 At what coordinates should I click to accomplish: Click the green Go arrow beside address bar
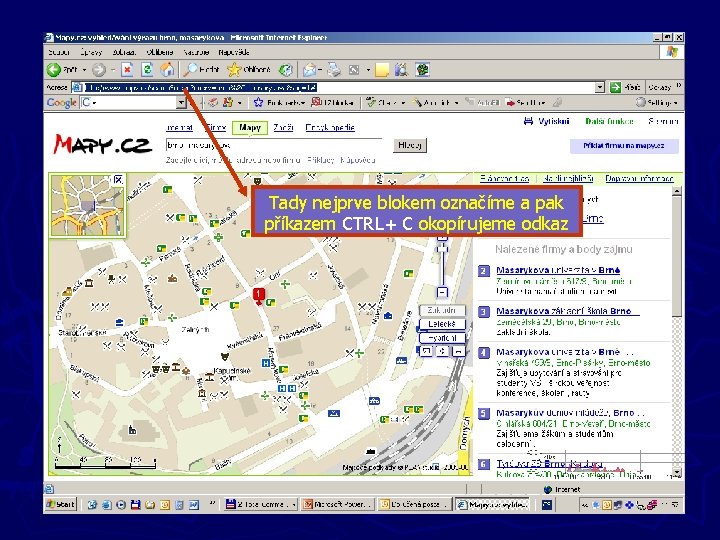coord(615,87)
